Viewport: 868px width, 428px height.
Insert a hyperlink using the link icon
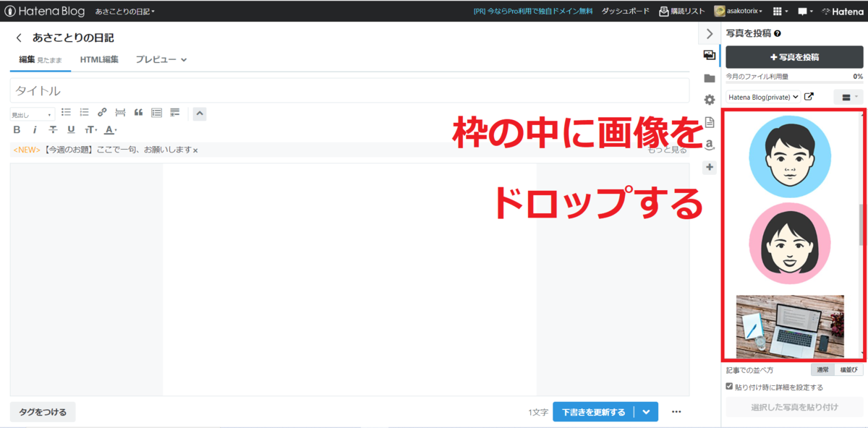click(102, 112)
